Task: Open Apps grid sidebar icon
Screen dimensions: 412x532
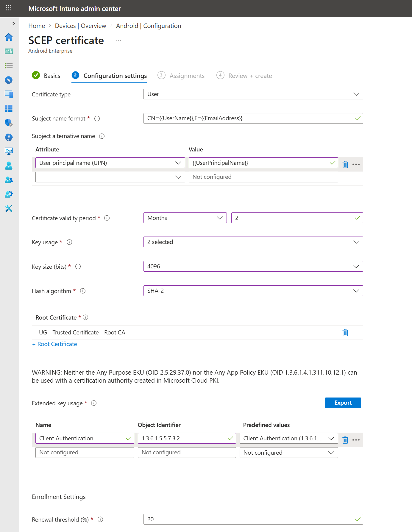Action: coord(9,109)
